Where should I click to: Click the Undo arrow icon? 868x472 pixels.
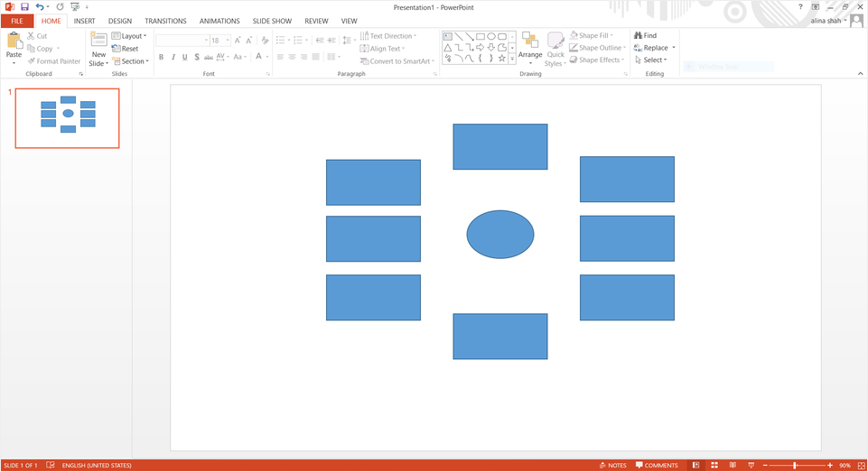(x=39, y=6)
